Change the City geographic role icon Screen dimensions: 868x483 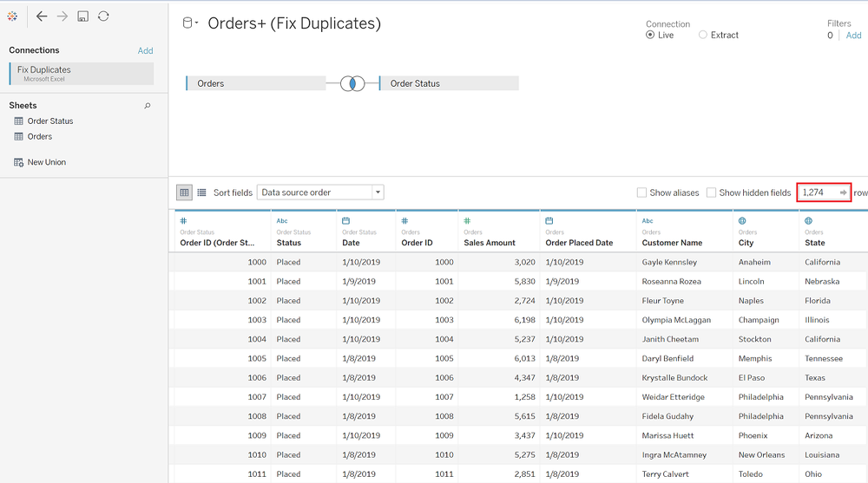click(x=742, y=221)
